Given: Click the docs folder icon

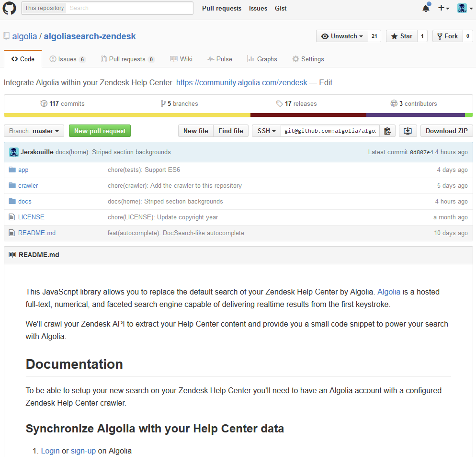Looking at the screenshot, I should pos(12,201).
